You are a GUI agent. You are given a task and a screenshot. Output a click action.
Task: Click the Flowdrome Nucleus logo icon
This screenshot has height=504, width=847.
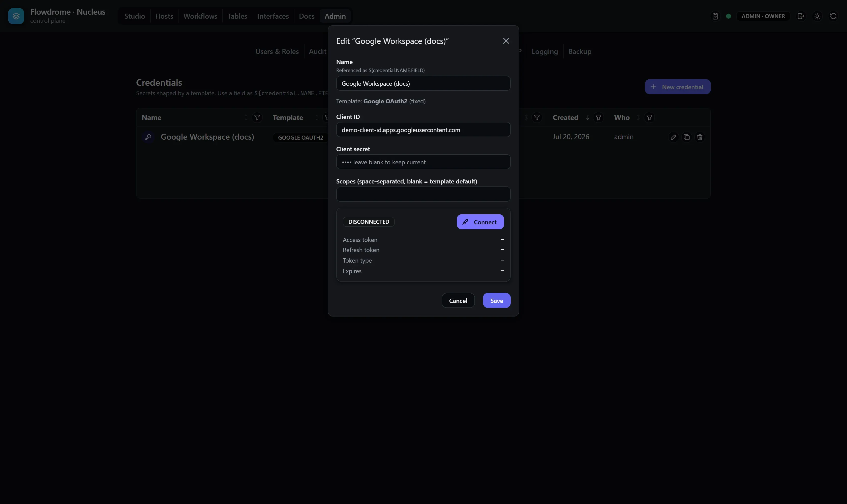[16, 16]
